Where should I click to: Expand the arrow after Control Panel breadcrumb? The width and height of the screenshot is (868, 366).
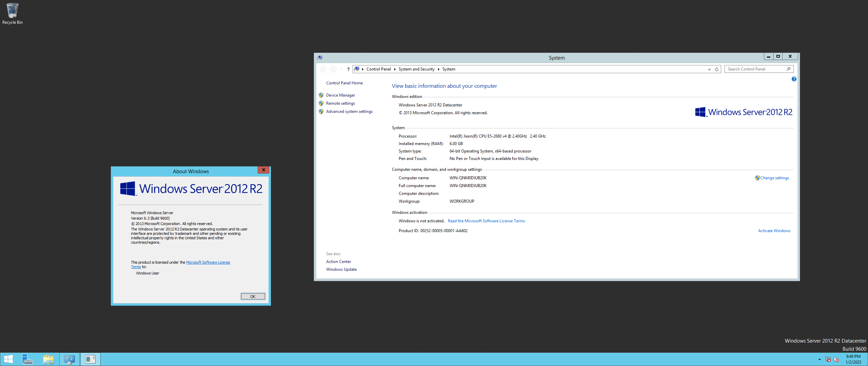tap(395, 69)
